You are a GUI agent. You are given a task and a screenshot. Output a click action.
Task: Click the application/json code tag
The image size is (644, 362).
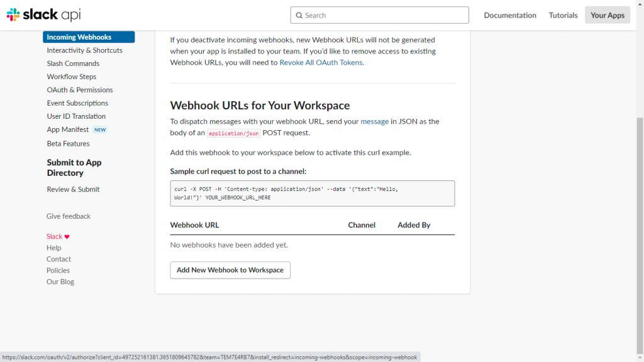(x=234, y=133)
